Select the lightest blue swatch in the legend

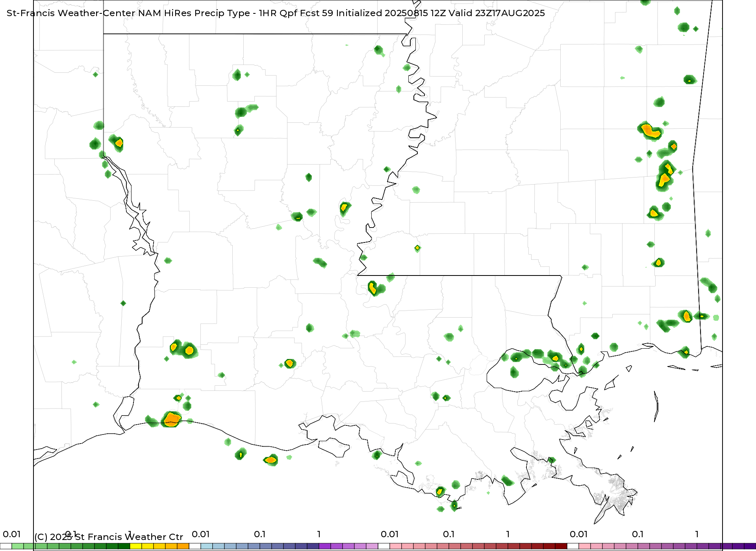coord(207,546)
